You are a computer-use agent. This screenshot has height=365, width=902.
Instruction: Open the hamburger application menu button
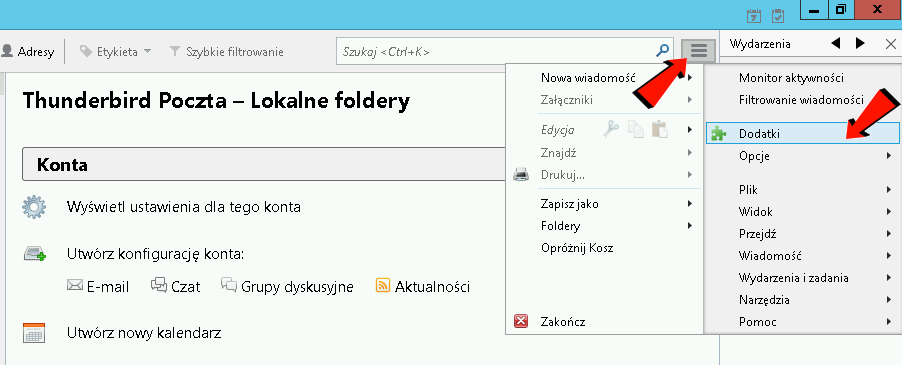pos(698,51)
